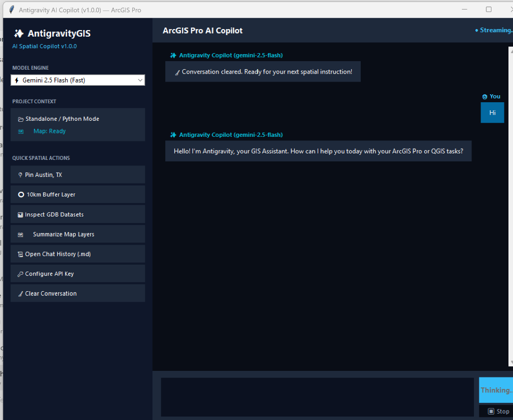
Task: Click the chat message input field
Action: 317,397
